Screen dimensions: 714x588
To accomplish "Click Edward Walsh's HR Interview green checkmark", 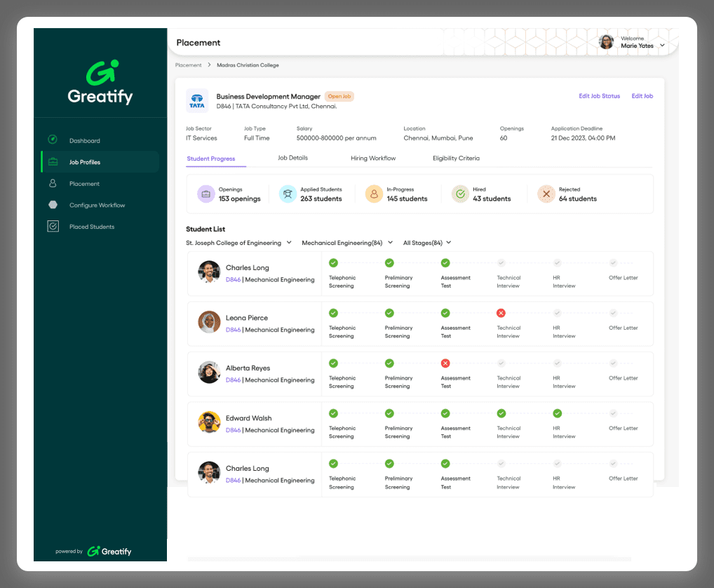I will coord(557,413).
